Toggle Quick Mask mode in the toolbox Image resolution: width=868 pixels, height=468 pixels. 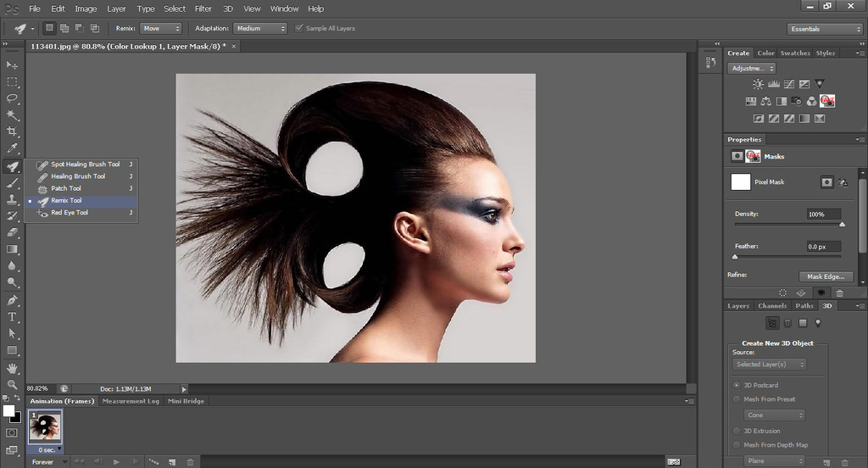[12, 432]
